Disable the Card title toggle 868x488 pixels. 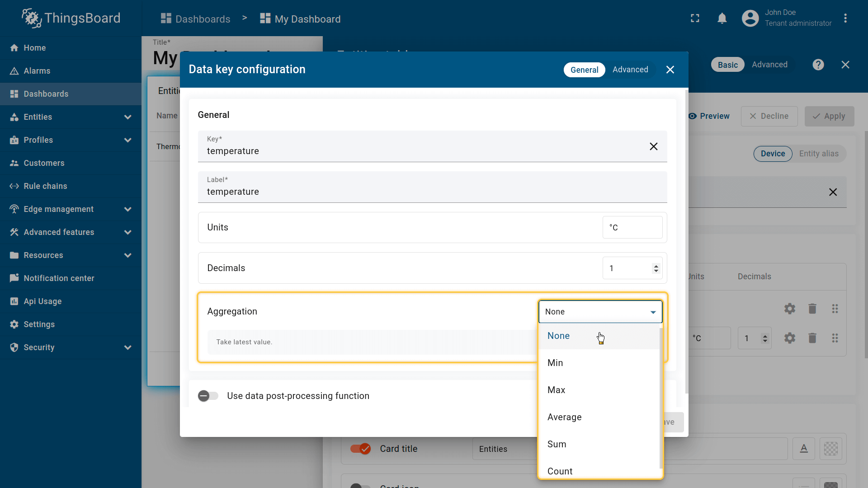coord(360,449)
